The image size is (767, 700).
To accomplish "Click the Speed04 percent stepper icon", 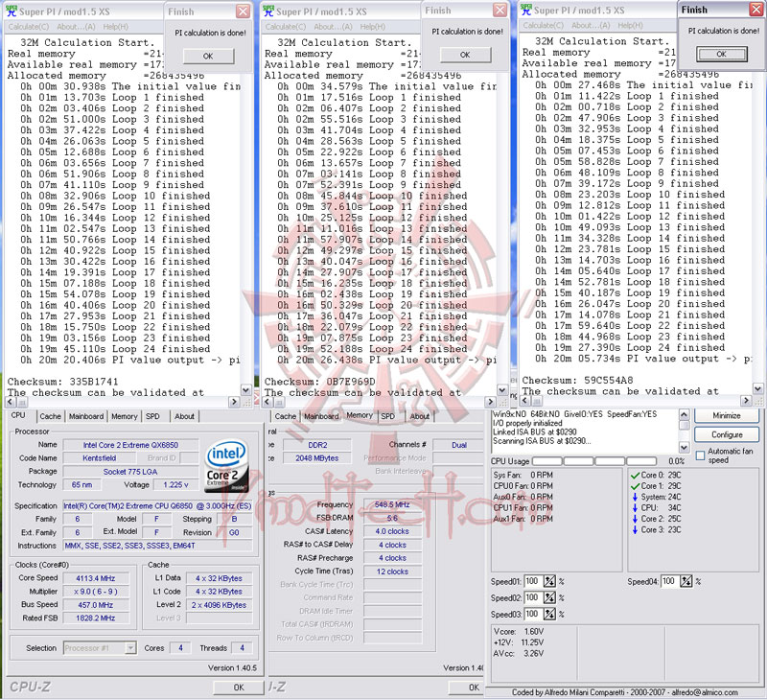I will coord(686,581).
